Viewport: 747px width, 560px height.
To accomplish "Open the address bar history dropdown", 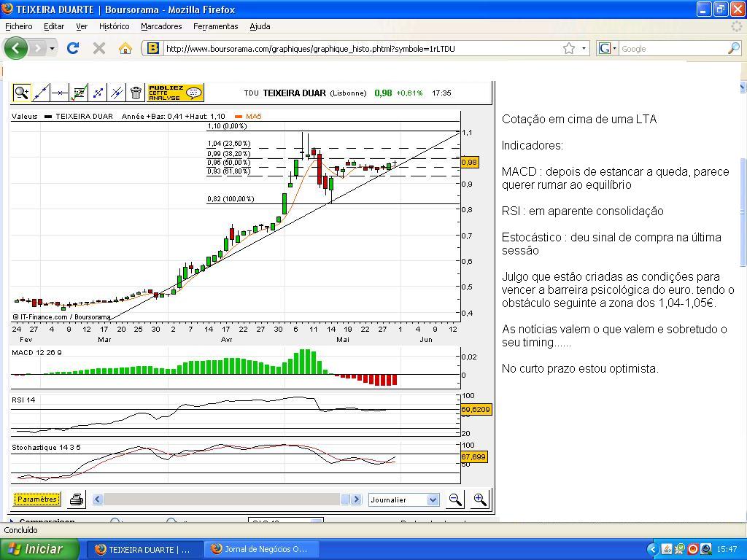I will pyautogui.click(x=584, y=49).
